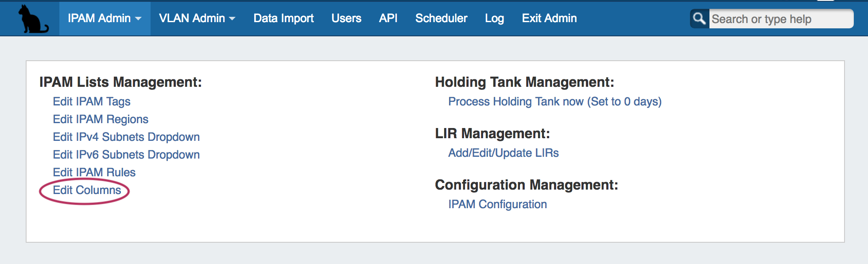View the Log from top navigation
Image resolution: width=868 pixels, height=264 pixels.
(x=494, y=18)
